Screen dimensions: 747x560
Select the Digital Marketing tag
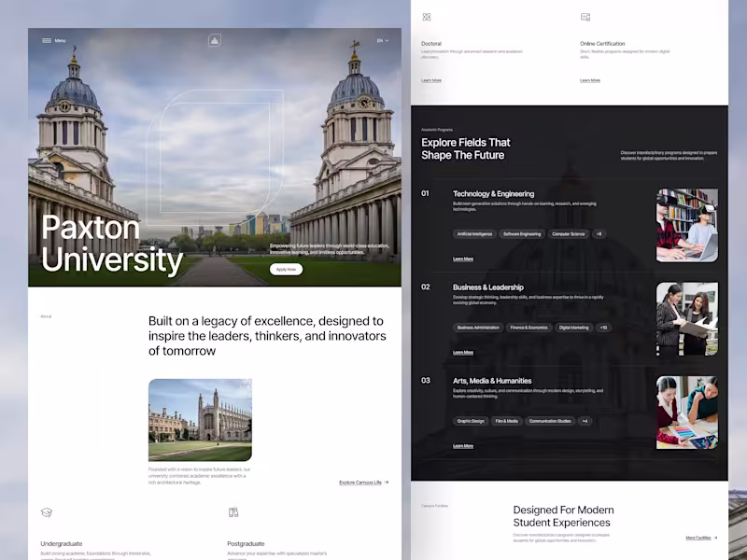pyautogui.click(x=573, y=328)
